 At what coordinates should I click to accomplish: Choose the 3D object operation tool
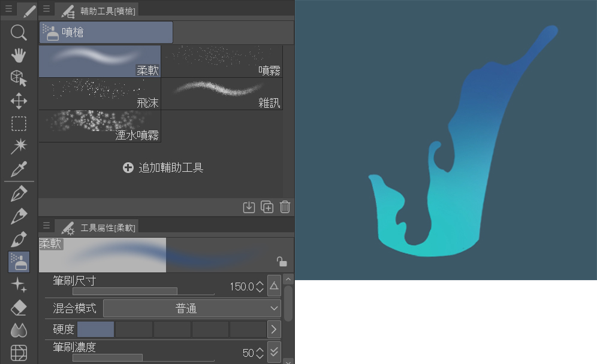(x=19, y=78)
